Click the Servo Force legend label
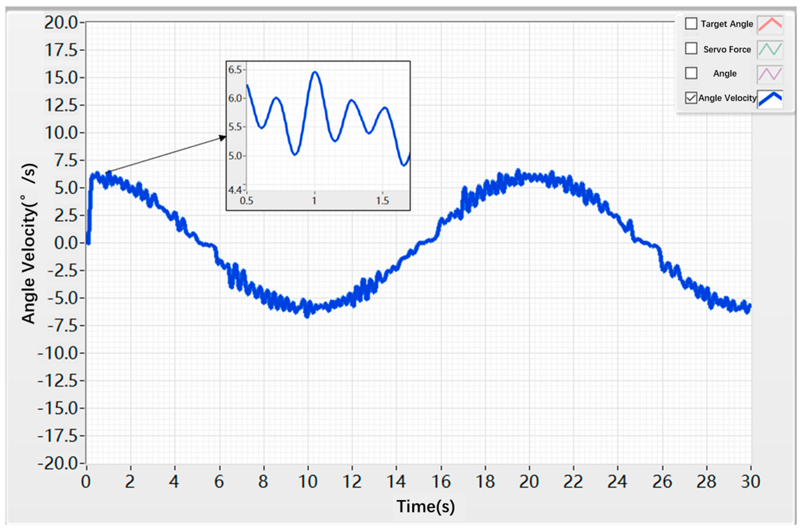This screenshot has height=532, width=801. click(727, 50)
